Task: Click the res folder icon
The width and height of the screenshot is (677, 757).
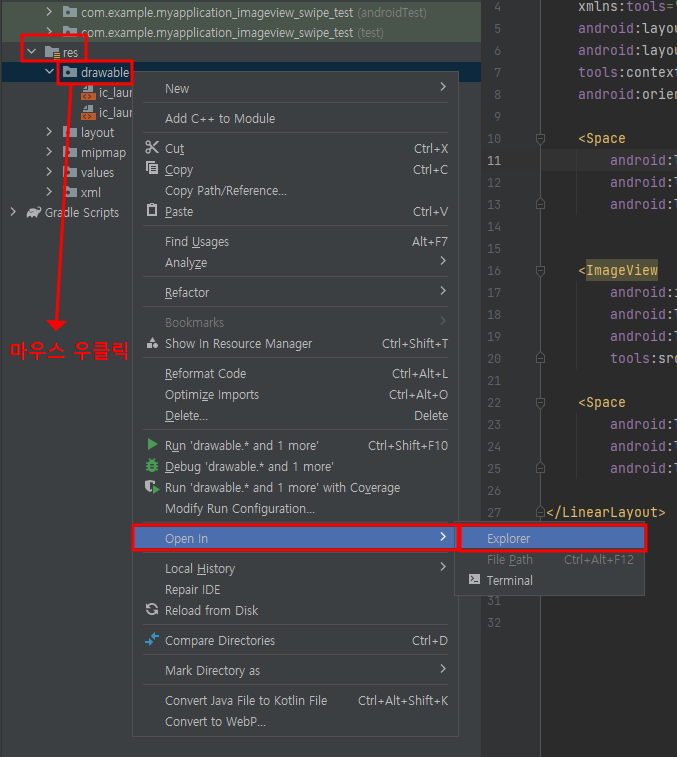Action: 52,52
